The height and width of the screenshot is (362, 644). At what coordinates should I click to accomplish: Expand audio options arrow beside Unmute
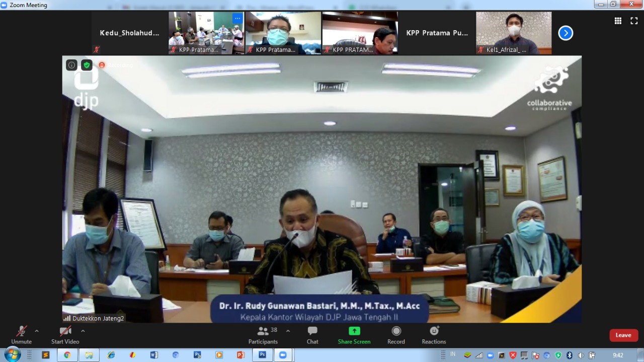pyautogui.click(x=37, y=331)
